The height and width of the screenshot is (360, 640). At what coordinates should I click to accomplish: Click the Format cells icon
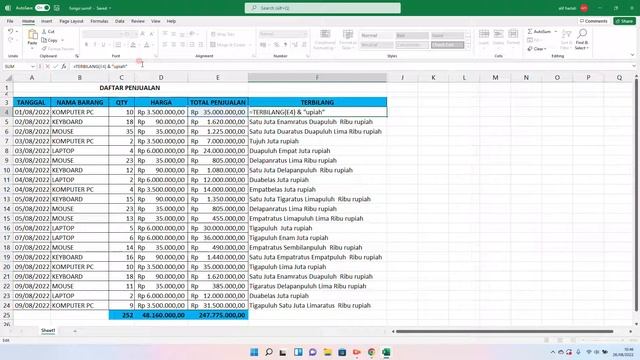[x=513, y=34]
